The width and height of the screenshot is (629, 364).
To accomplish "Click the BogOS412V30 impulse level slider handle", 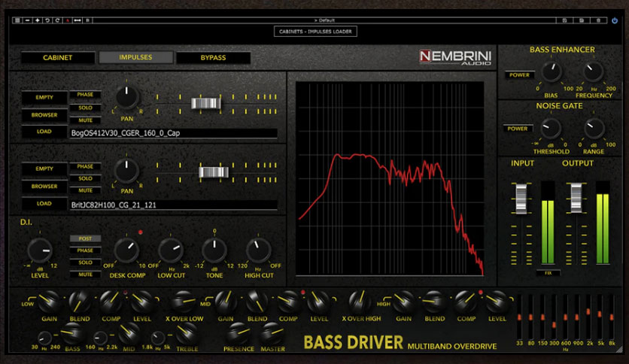I will tap(206, 104).
